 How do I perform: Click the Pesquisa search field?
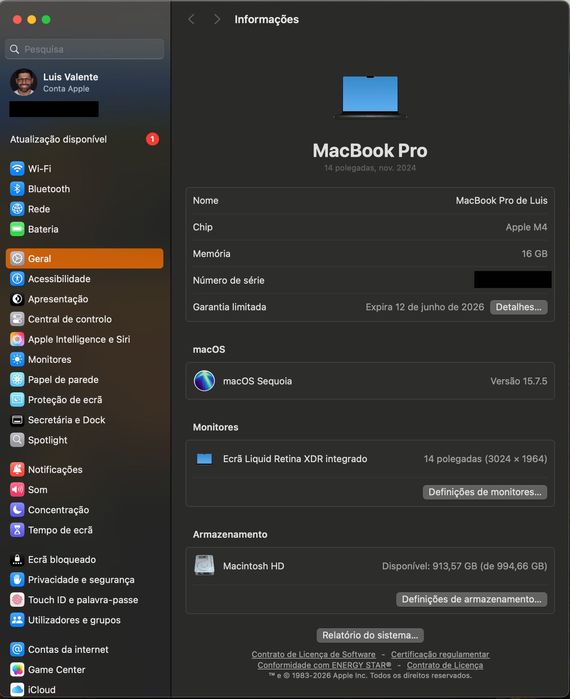(x=85, y=49)
